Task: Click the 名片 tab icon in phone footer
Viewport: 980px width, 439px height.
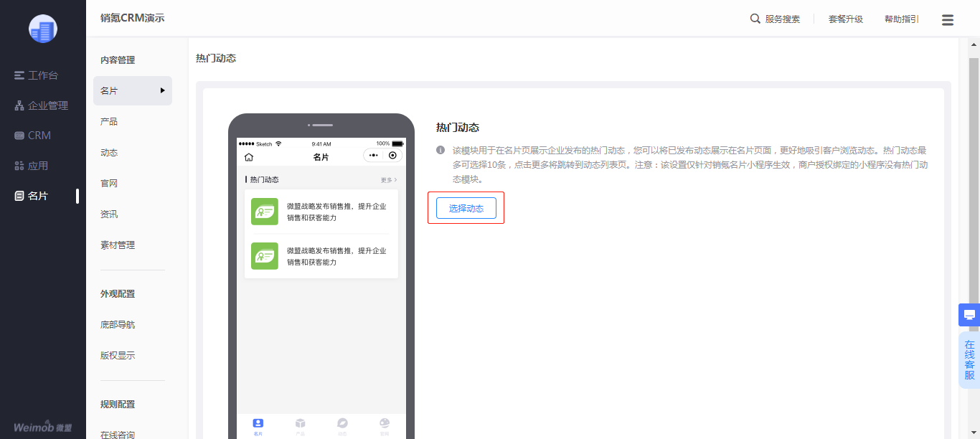Action: coord(258,423)
